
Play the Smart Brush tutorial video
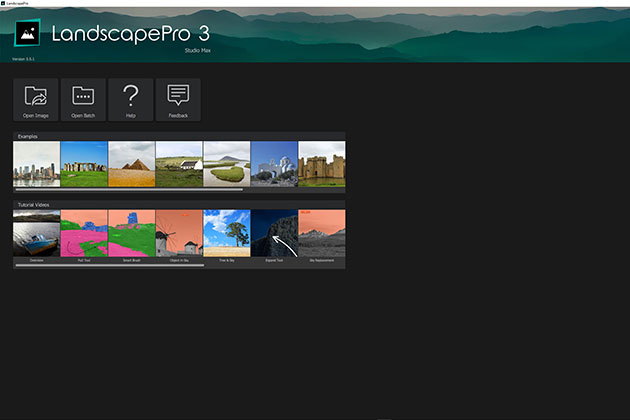tap(132, 233)
